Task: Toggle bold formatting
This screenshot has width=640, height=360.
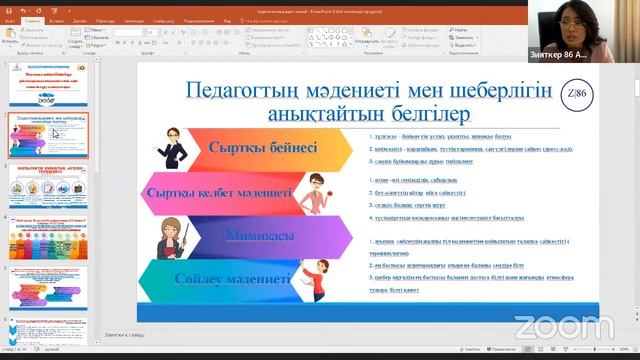Action: 118,43
